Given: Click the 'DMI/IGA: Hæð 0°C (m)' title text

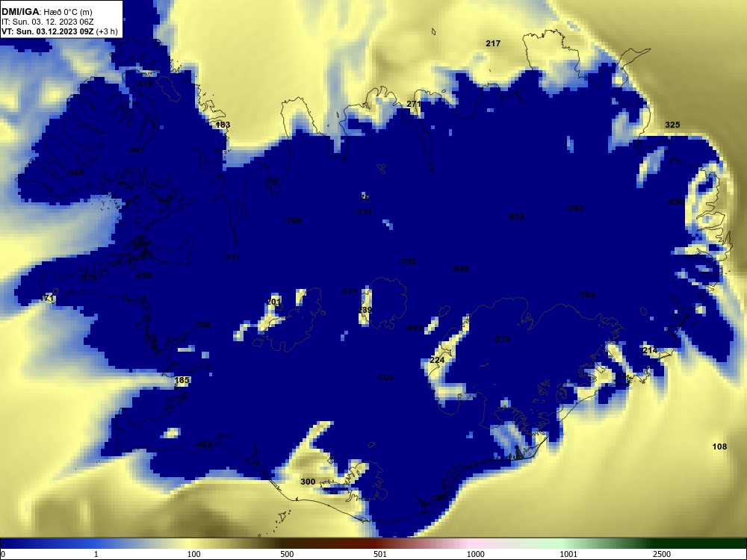Looking at the screenshot, I should [46, 12].
